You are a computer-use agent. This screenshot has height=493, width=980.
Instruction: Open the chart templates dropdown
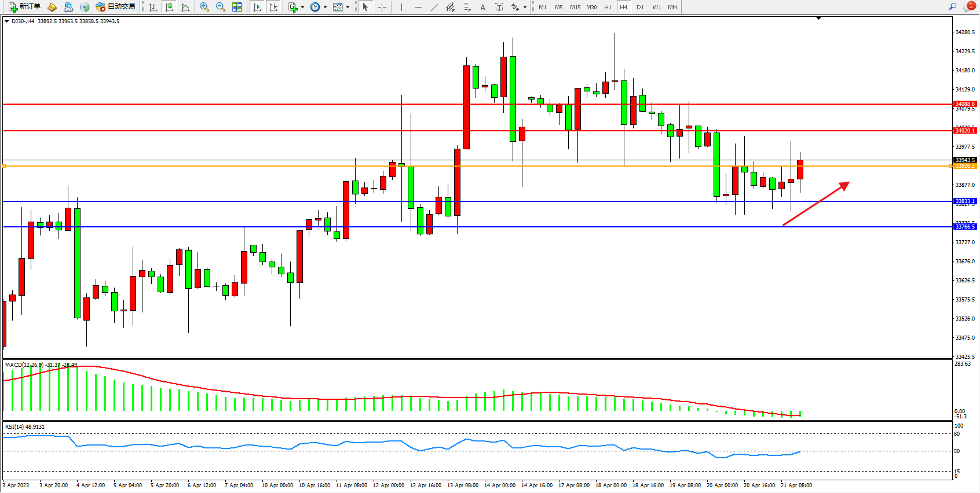pyautogui.click(x=341, y=7)
